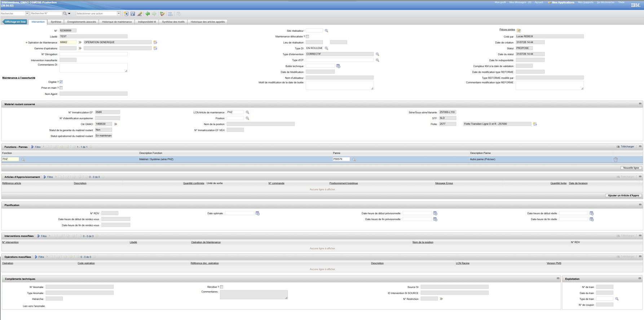Screen dimensions: 644x320
Task: Click into the Commentaires DI text area
Action: coord(93,68)
